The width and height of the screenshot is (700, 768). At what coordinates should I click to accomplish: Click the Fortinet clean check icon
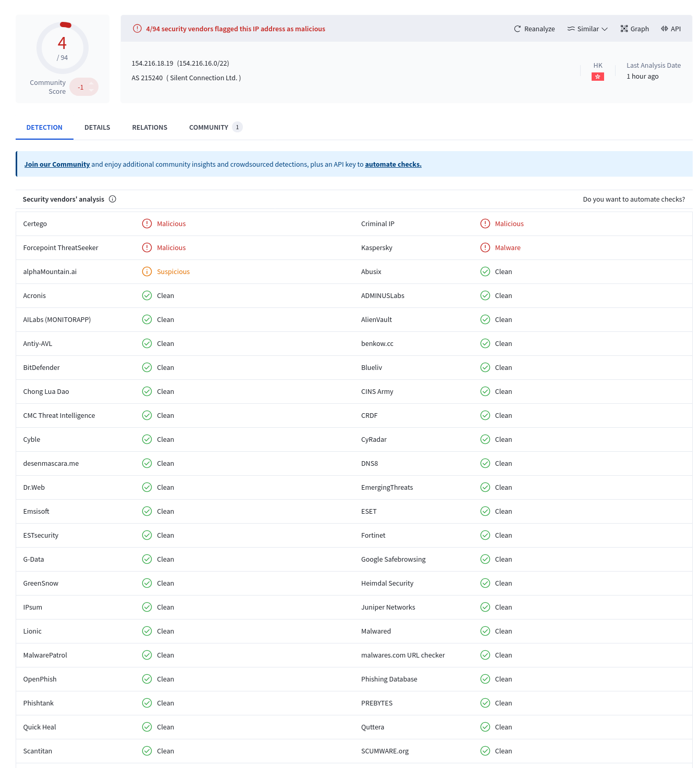[485, 535]
